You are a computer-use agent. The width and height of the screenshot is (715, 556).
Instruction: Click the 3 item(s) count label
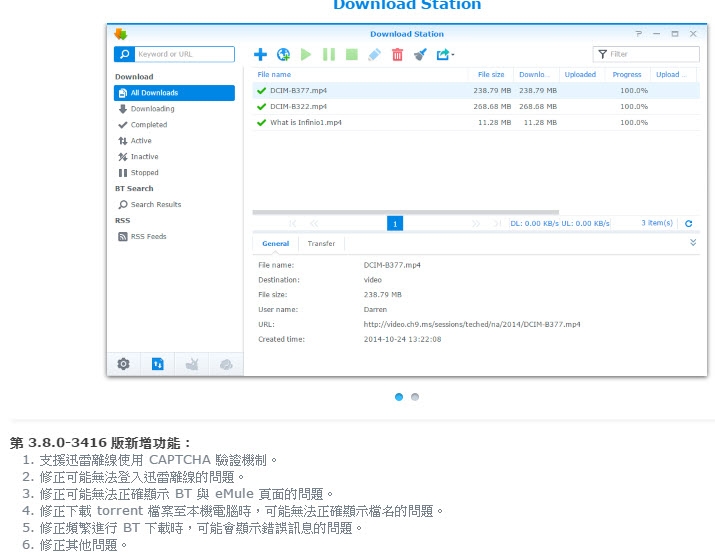pos(657,223)
